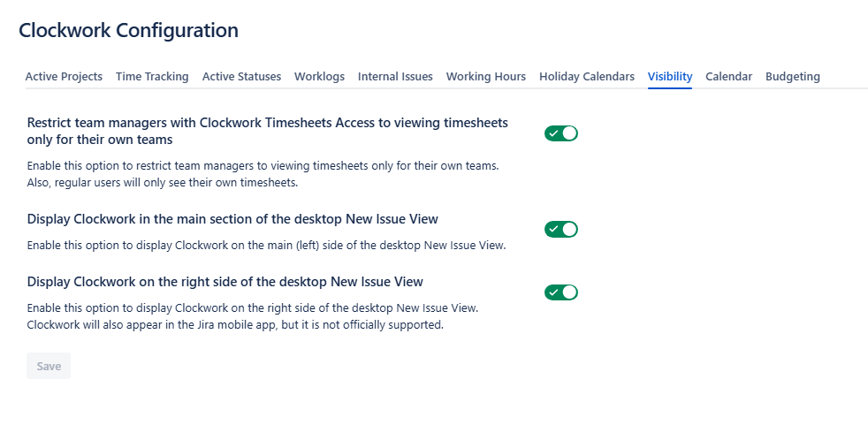Click the Jira mobile app description text
Image resolution: width=868 pixels, height=440 pixels.
pyautogui.click(x=235, y=324)
